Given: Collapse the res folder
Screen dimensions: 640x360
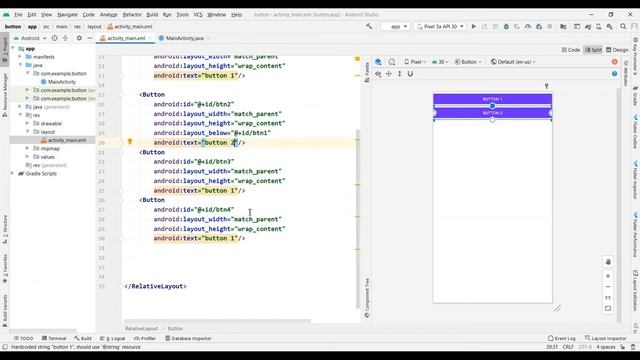Looking at the screenshot, I should coord(20,115).
